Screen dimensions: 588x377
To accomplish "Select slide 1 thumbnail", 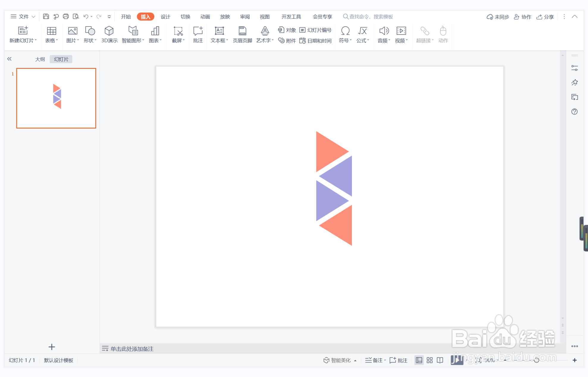I will click(x=56, y=98).
